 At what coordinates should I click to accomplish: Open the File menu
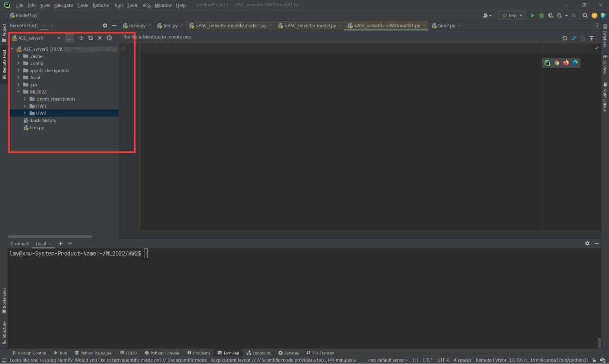coord(19,5)
